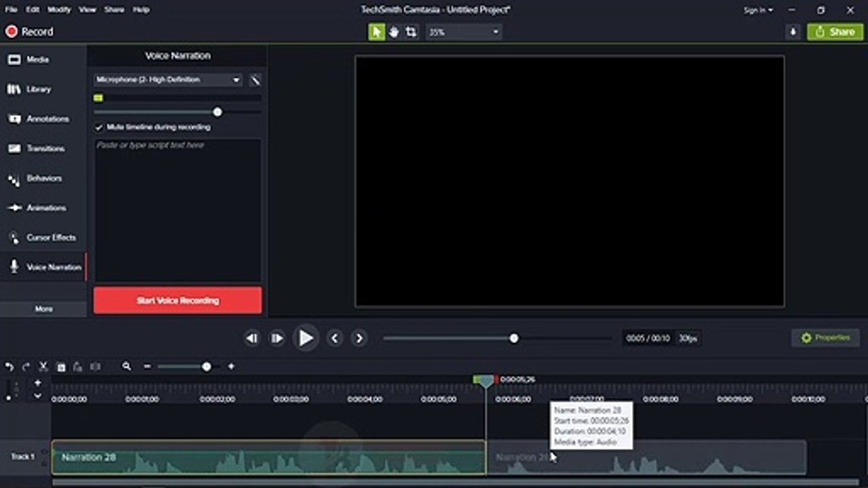Cut selected timeline media
The height and width of the screenshot is (488, 868).
43,367
